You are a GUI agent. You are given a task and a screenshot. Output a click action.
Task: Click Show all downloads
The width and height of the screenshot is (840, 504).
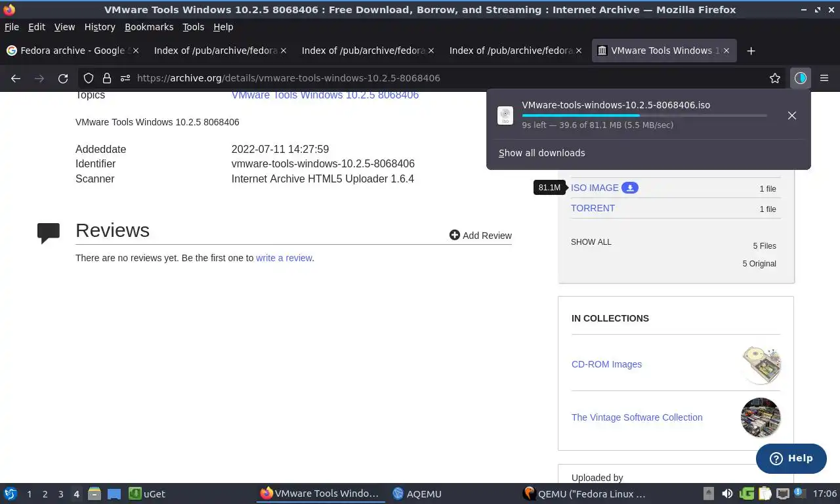tap(541, 153)
